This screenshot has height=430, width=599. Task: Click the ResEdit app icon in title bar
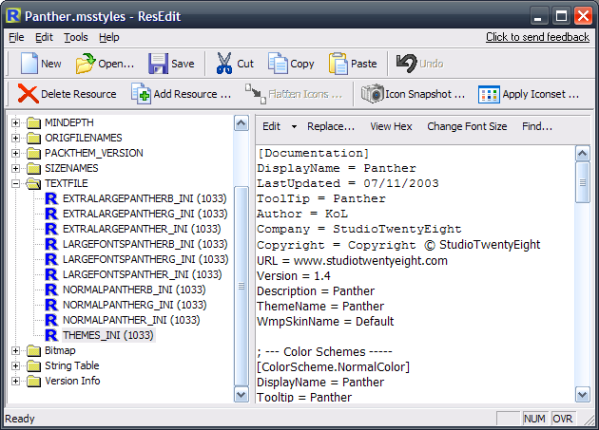(x=14, y=16)
